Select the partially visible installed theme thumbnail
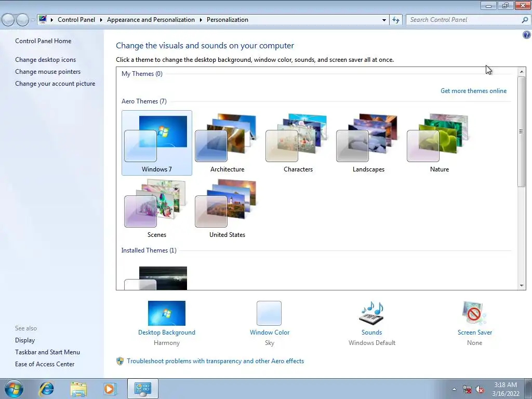Image resolution: width=532 pixels, height=399 pixels. coord(156,278)
